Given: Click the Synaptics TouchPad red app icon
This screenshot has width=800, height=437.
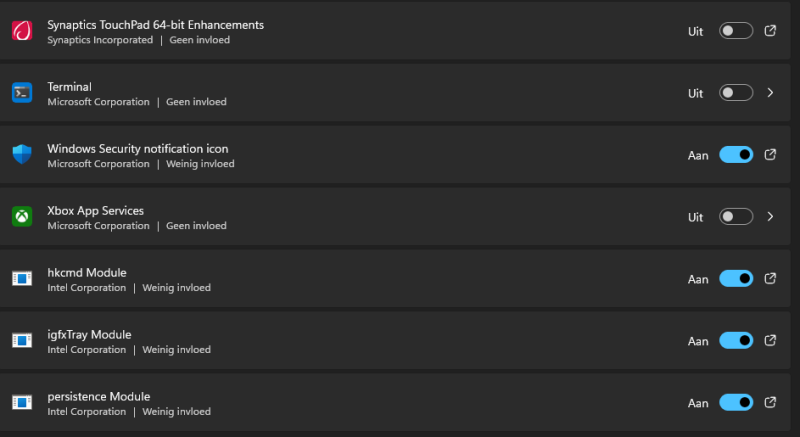Looking at the screenshot, I should point(22,31).
